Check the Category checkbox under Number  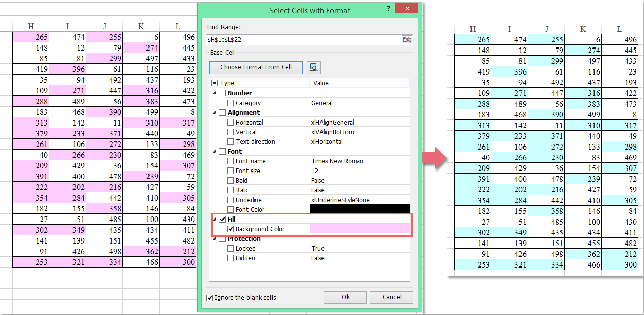[x=230, y=103]
